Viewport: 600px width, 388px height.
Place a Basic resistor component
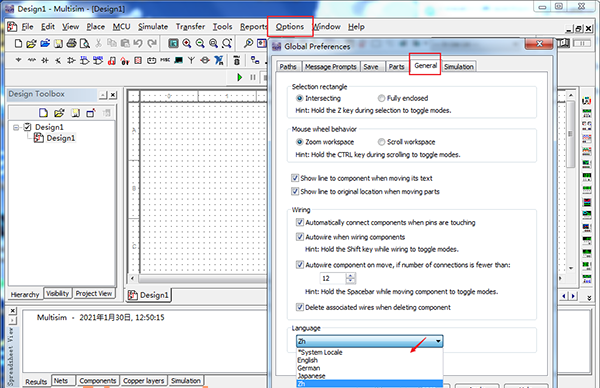pyautogui.click(x=32, y=60)
